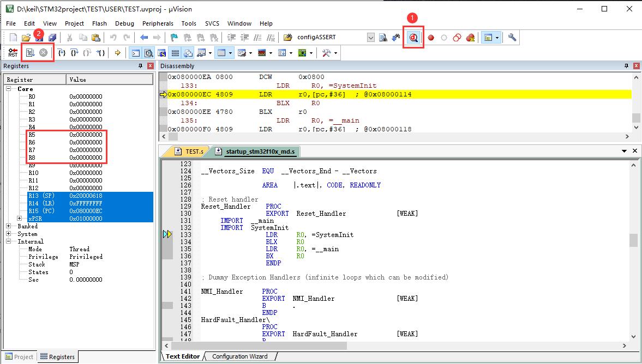Pin the Disassembly panel
This screenshot has height=364, width=642.
(626, 66)
